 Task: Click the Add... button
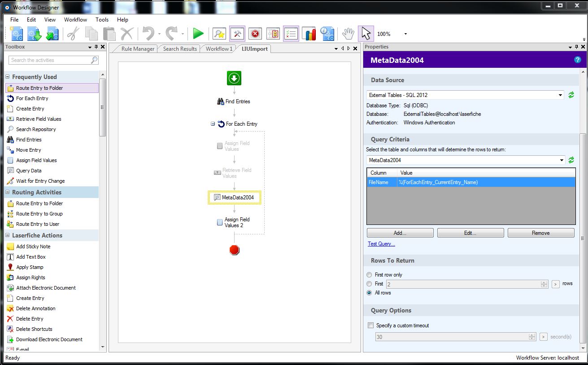[x=400, y=233]
